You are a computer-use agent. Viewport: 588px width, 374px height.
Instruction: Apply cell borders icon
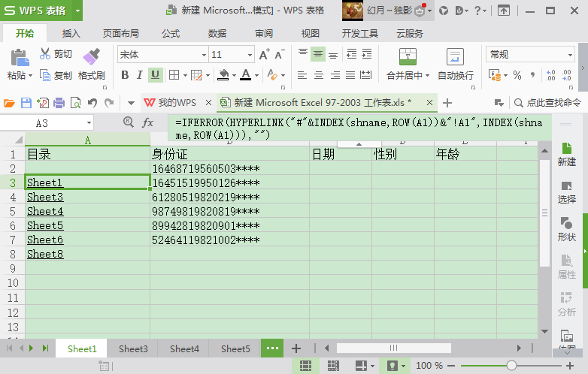pyautogui.click(x=174, y=75)
